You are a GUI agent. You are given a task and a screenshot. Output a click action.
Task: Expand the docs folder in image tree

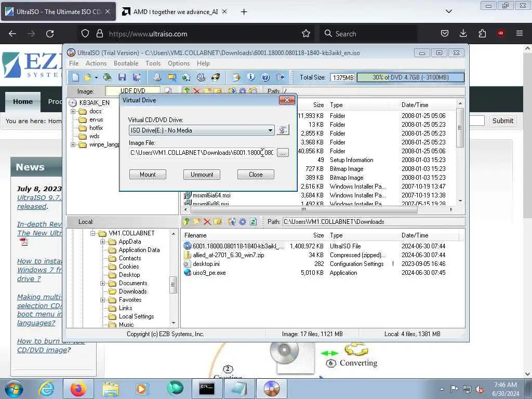coord(73,111)
